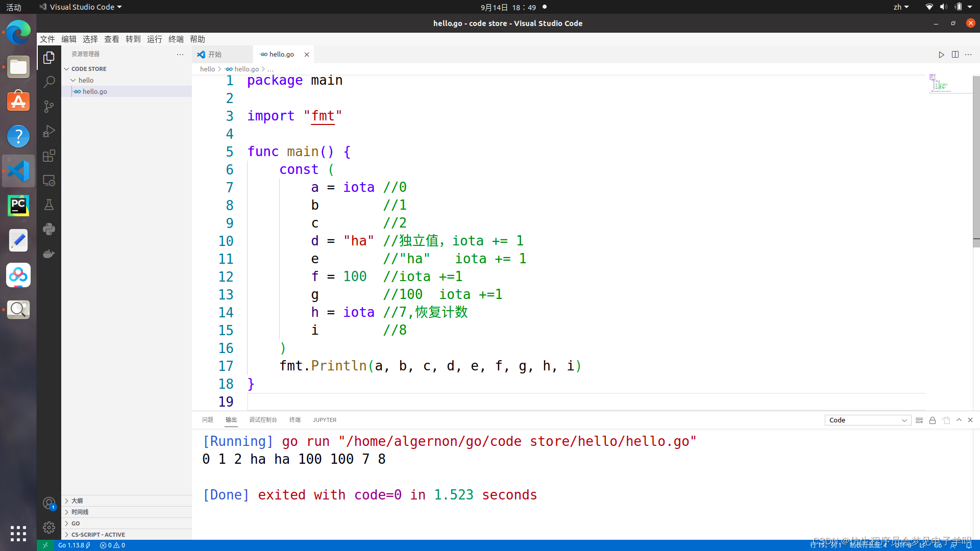Image resolution: width=980 pixels, height=551 pixels.
Task: Open editor More Actions ellipsis
Action: [x=968, y=55]
